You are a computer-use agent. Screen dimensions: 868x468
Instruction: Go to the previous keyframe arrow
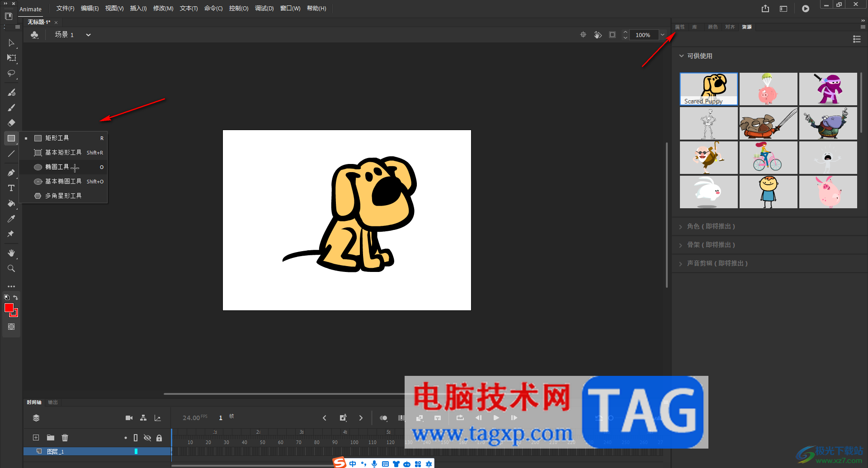(x=325, y=418)
